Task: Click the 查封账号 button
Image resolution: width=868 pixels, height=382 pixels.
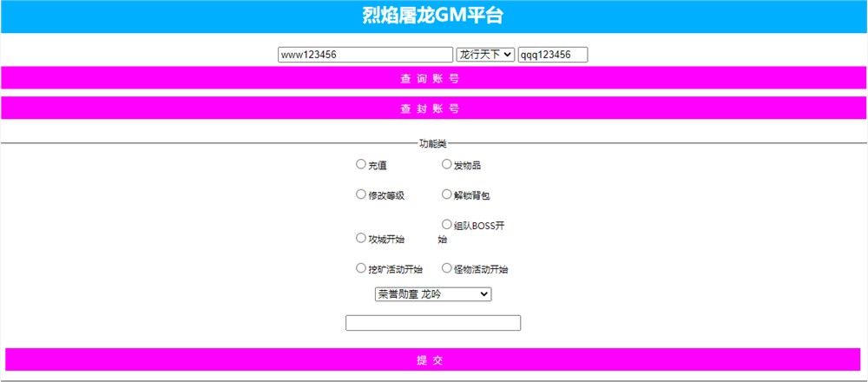Action: click(x=433, y=109)
